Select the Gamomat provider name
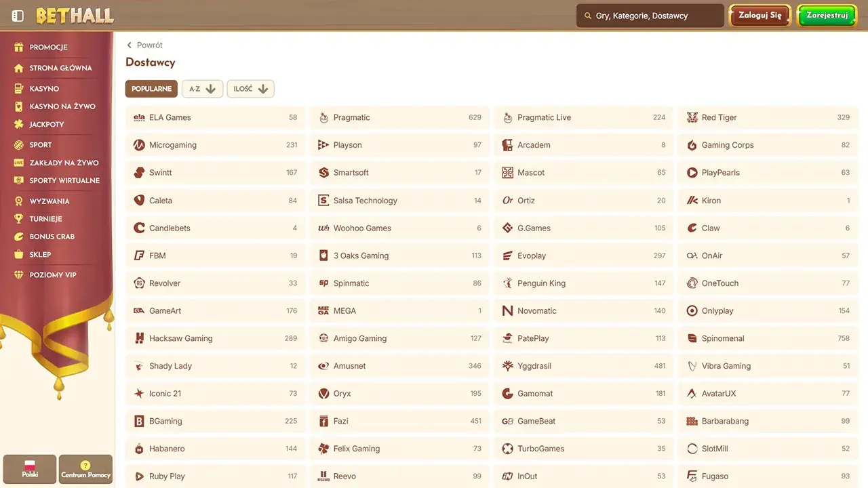The image size is (868, 488). coord(536,394)
